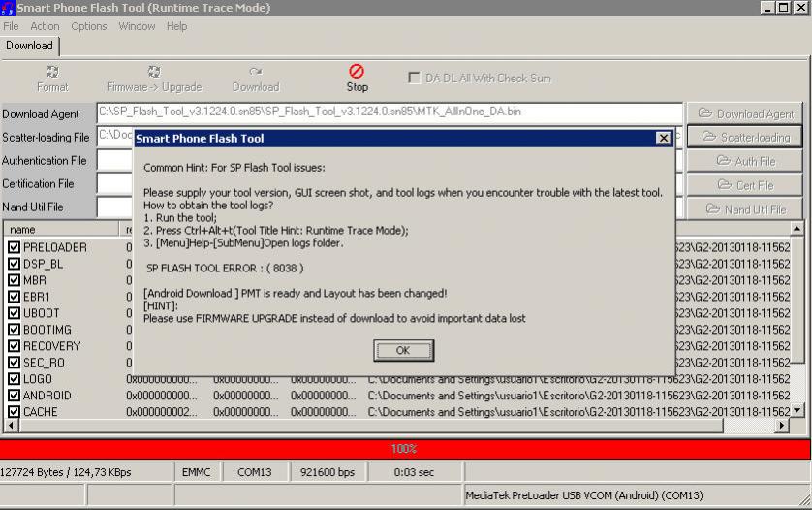Image resolution: width=812 pixels, height=510 pixels.
Task: Toggle the SEC_RO partition checkbox
Action: [x=14, y=363]
